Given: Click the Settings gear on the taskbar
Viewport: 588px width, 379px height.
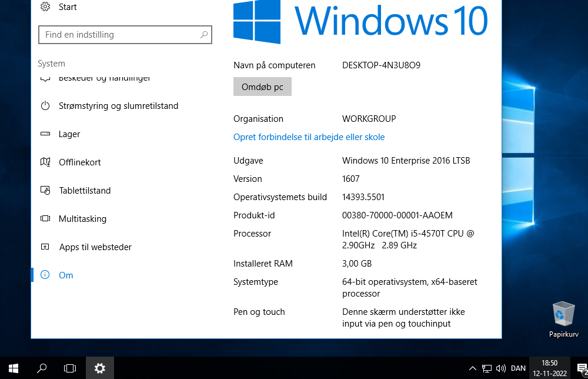Looking at the screenshot, I should [100, 368].
